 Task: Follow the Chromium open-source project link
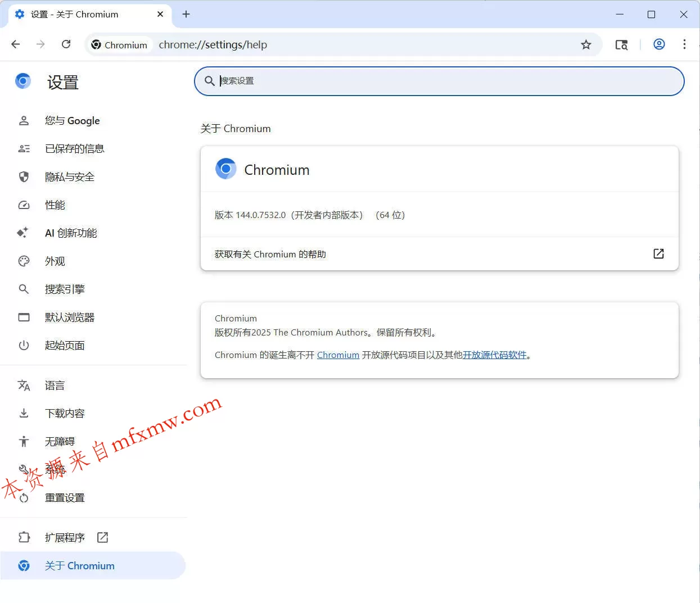pyautogui.click(x=338, y=355)
